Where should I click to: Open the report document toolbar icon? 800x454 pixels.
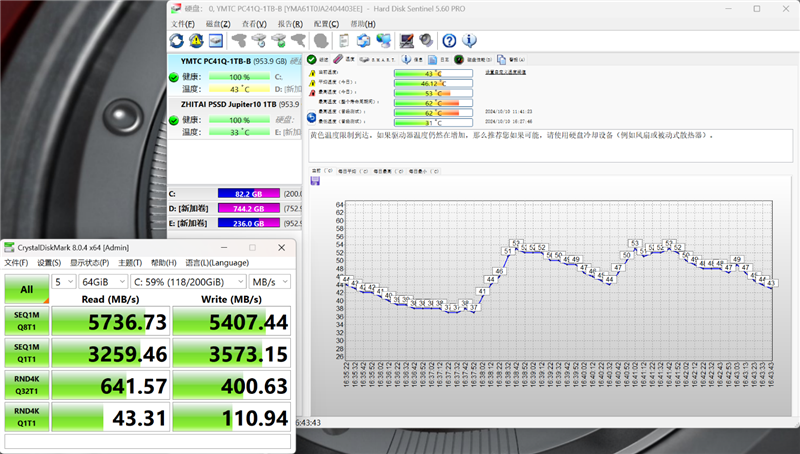click(x=344, y=41)
